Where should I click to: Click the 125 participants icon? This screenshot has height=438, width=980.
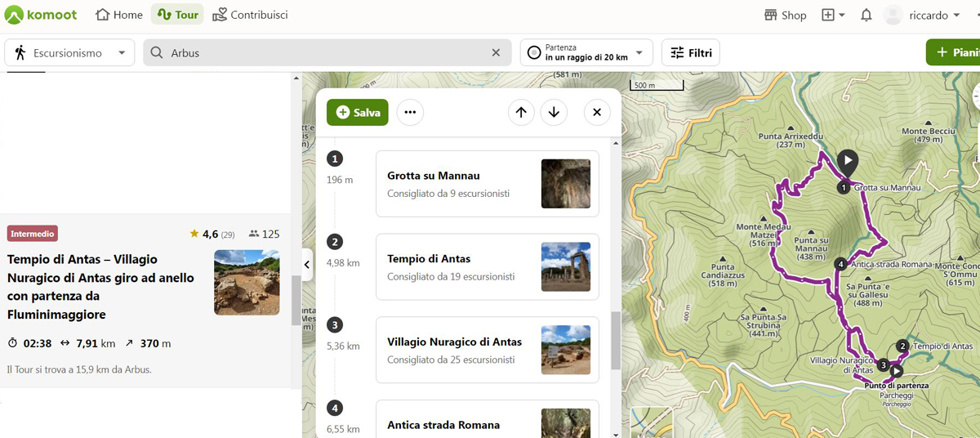coord(254,234)
